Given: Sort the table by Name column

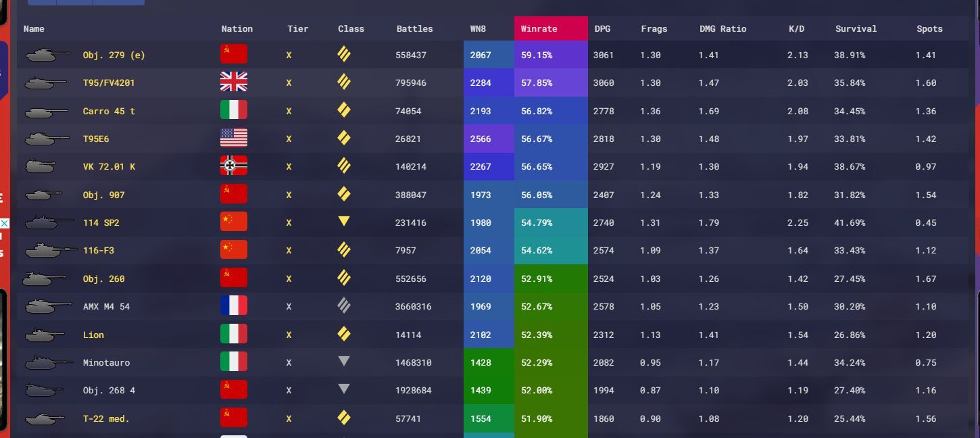Looking at the screenshot, I should [x=34, y=28].
